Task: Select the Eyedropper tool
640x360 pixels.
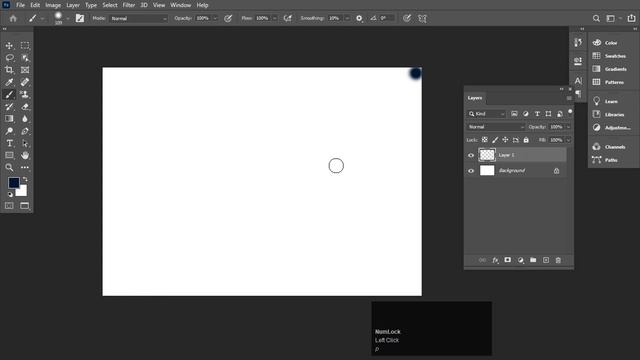Action: [x=9, y=82]
